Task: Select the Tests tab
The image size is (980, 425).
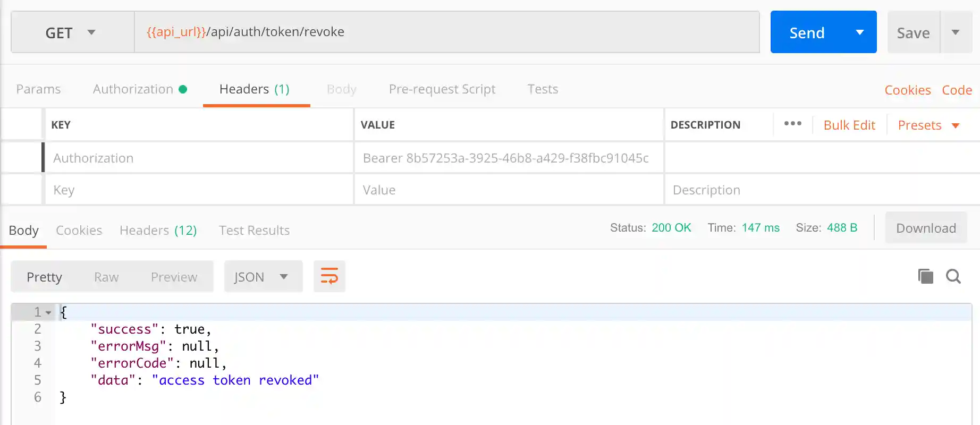Action: [x=542, y=89]
